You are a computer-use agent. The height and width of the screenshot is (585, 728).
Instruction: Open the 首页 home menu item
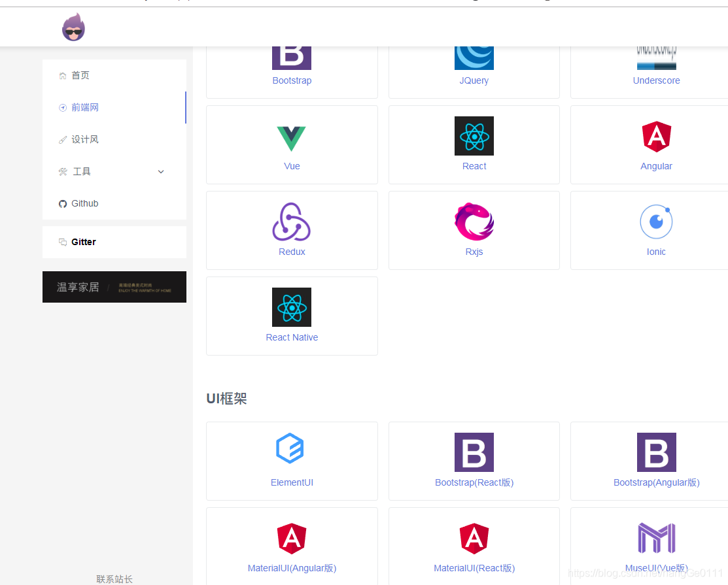coord(114,75)
